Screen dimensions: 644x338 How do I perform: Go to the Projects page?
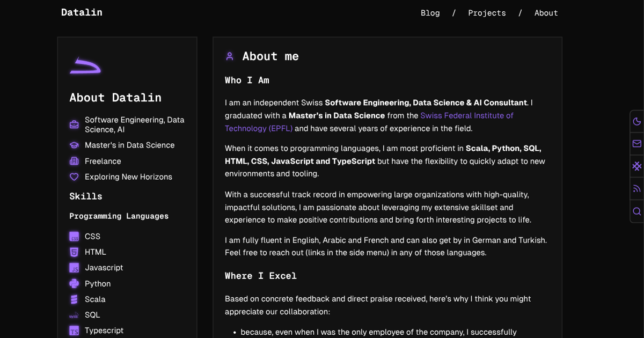point(487,13)
